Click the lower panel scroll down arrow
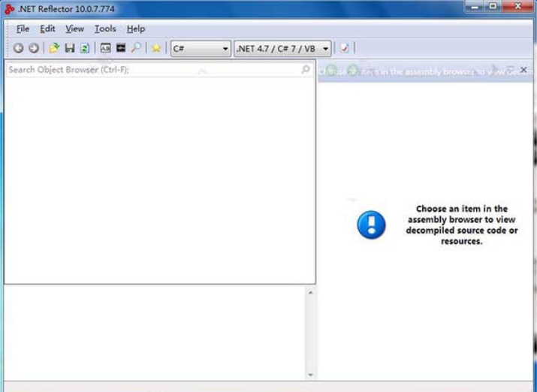The image size is (537, 392). point(311,375)
